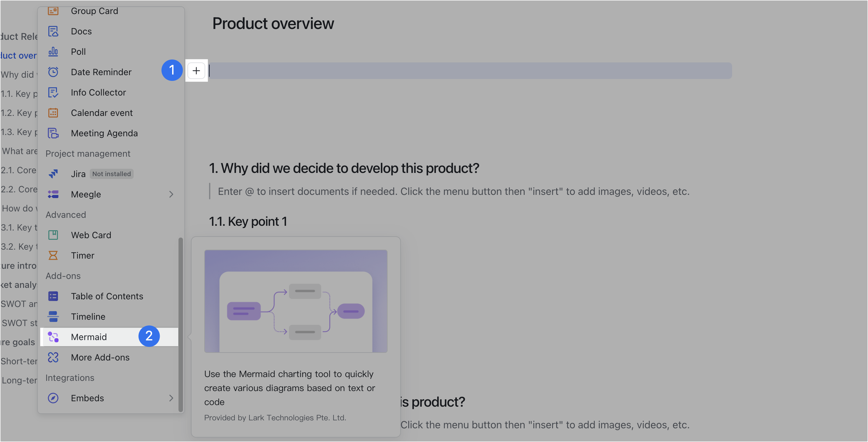Choose Meeting Agenda from the menu
The width and height of the screenshot is (868, 442).
[104, 133]
